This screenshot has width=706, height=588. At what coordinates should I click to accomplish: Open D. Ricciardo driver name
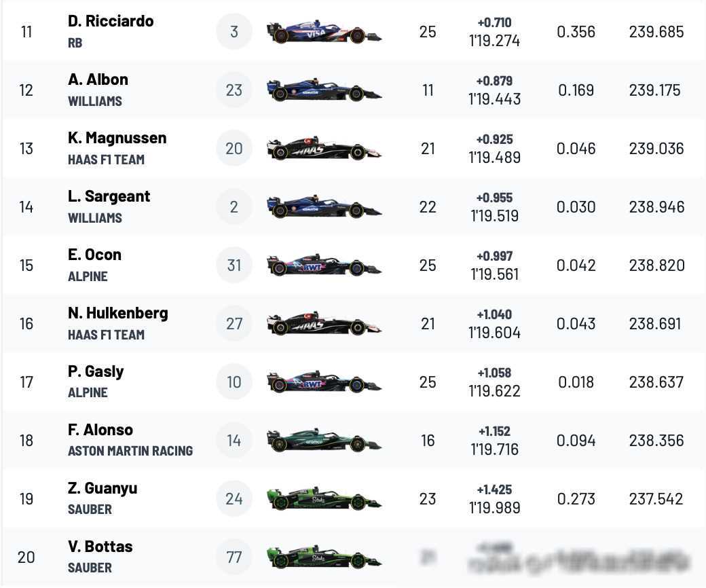[x=111, y=21]
